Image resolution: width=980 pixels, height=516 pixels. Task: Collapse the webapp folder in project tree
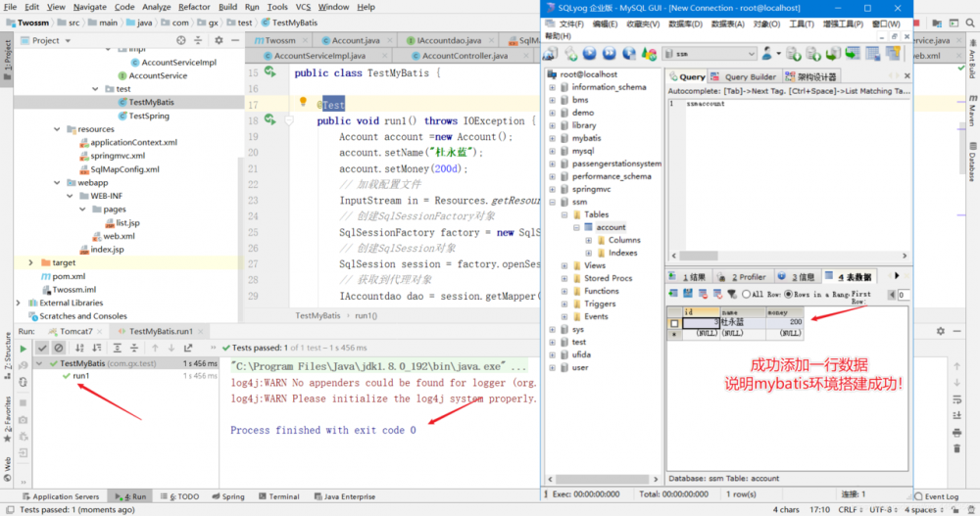(x=57, y=182)
